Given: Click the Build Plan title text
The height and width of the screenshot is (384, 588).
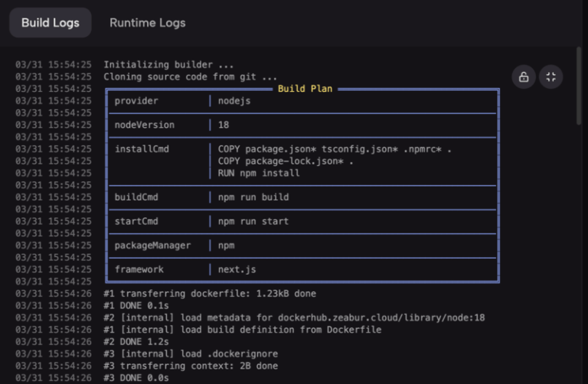Looking at the screenshot, I should click(x=305, y=89).
